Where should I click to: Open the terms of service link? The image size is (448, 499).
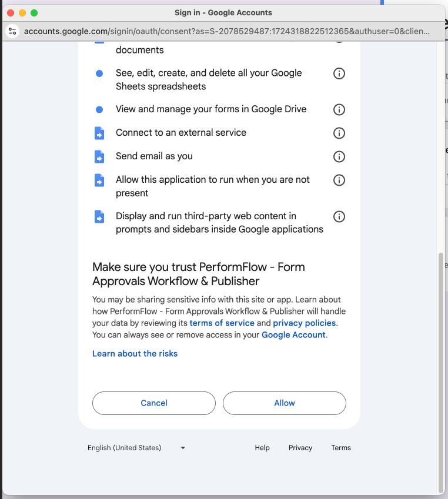(x=222, y=323)
